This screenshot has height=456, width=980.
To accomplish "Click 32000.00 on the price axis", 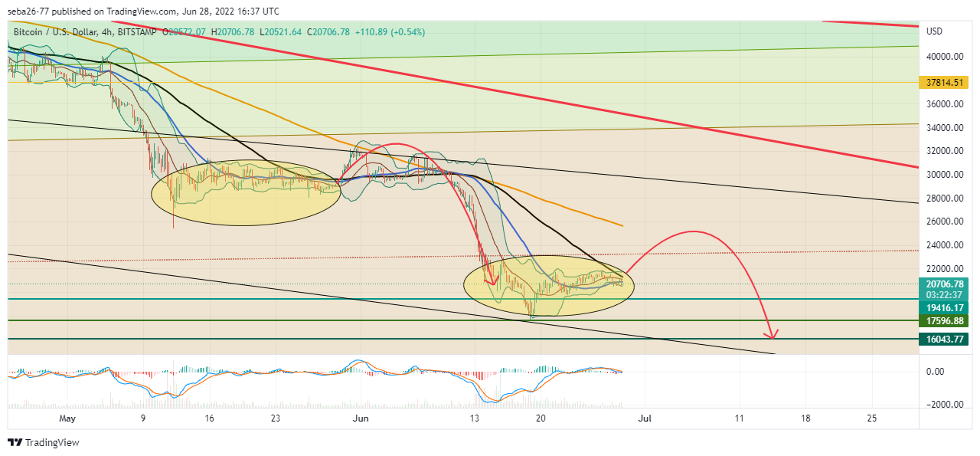I will tap(944, 151).
